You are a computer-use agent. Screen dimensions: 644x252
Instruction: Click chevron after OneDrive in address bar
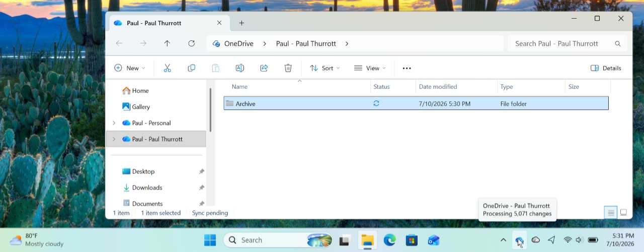pos(265,44)
